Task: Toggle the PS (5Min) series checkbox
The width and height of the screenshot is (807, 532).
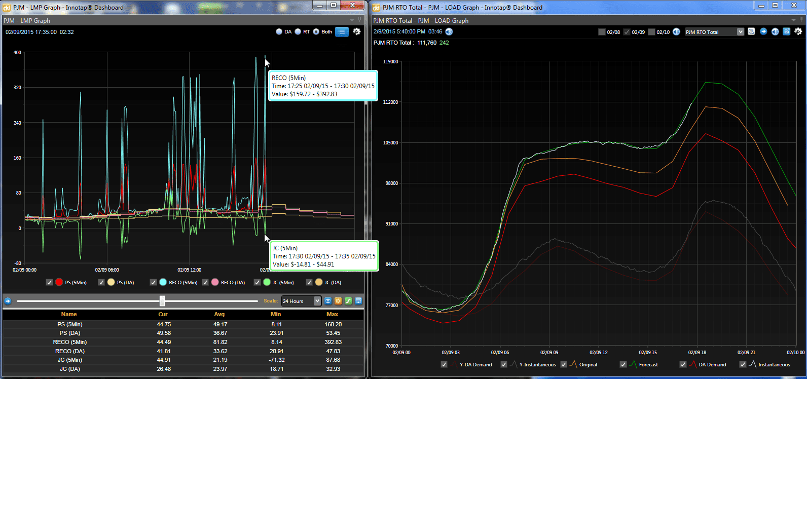Action: point(49,282)
